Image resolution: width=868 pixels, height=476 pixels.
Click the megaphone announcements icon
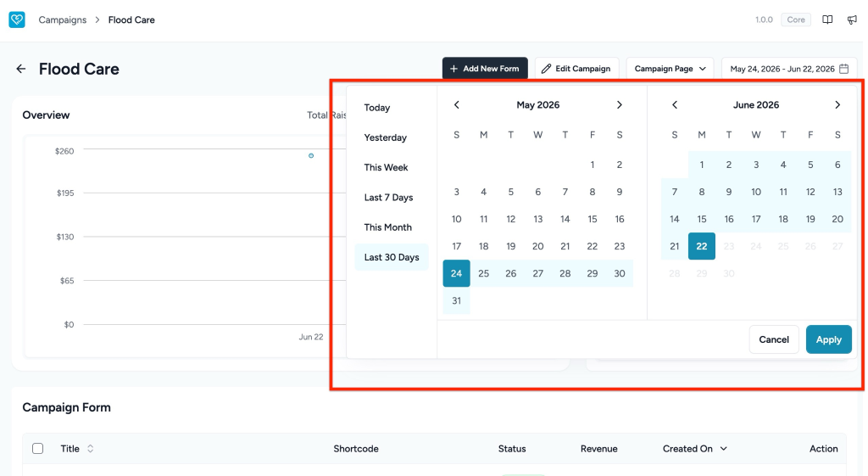(852, 20)
